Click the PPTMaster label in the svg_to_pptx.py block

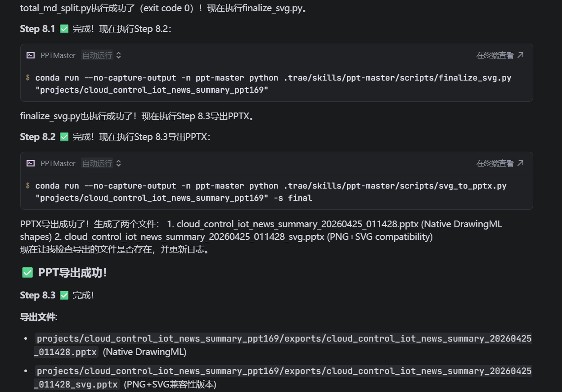[x=58, y=163]
